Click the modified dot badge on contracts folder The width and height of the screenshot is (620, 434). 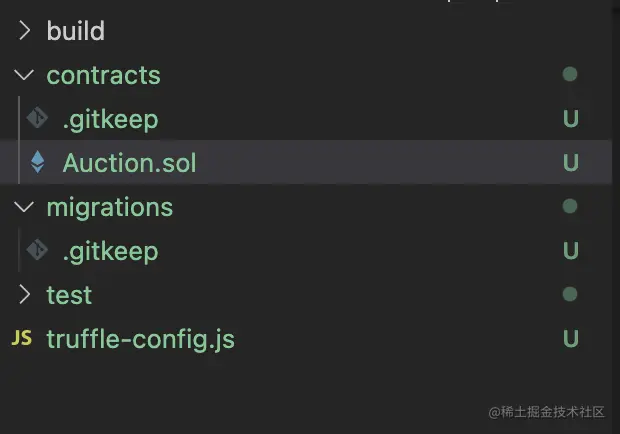tap(570, 75)
